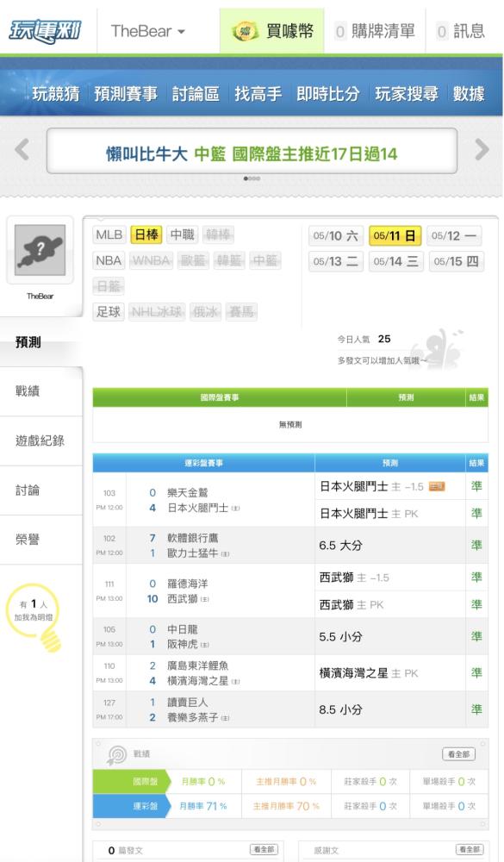Click the blue 運彩盤 record label
Screen dimensions: 504x862
133,806
